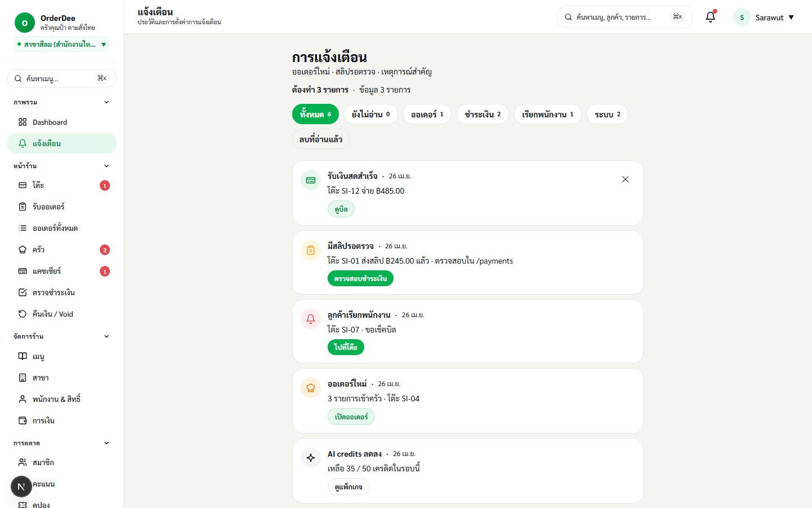Open the Sarawut user menu arrow
This screenshot has height=508, width=812.
791,17
